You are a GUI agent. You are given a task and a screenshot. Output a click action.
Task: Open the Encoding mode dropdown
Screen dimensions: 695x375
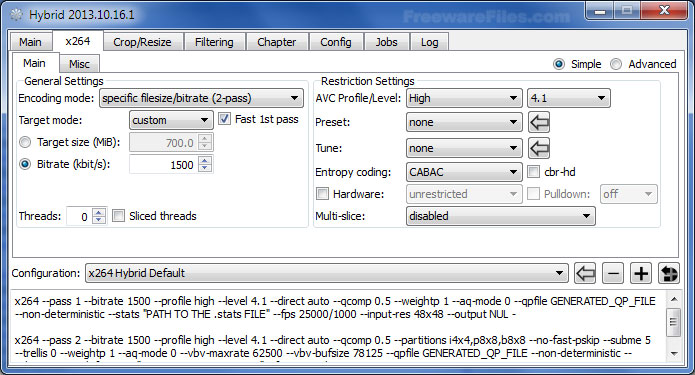click(201, 98)
